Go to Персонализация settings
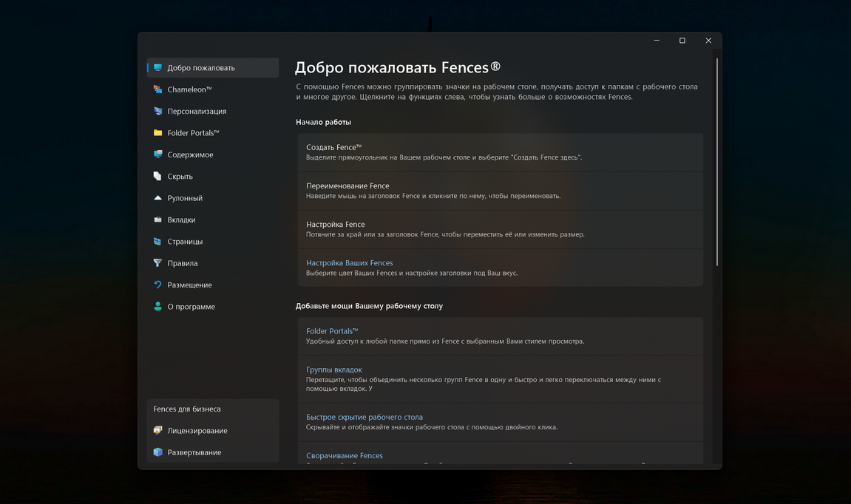 [213, 111]
